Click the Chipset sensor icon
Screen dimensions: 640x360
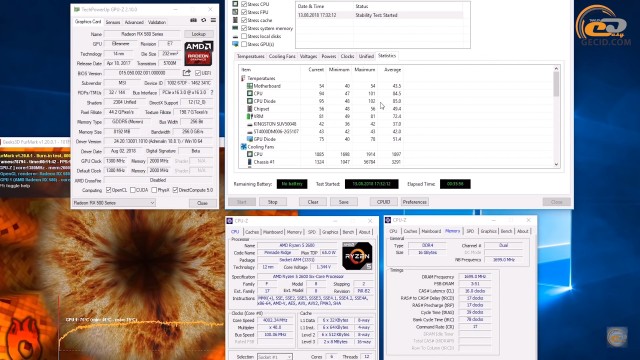(x=249, y=109)
